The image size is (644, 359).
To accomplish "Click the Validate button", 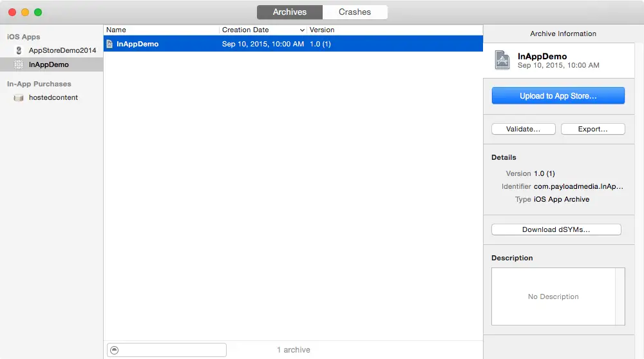I will [x=522, y=129].
